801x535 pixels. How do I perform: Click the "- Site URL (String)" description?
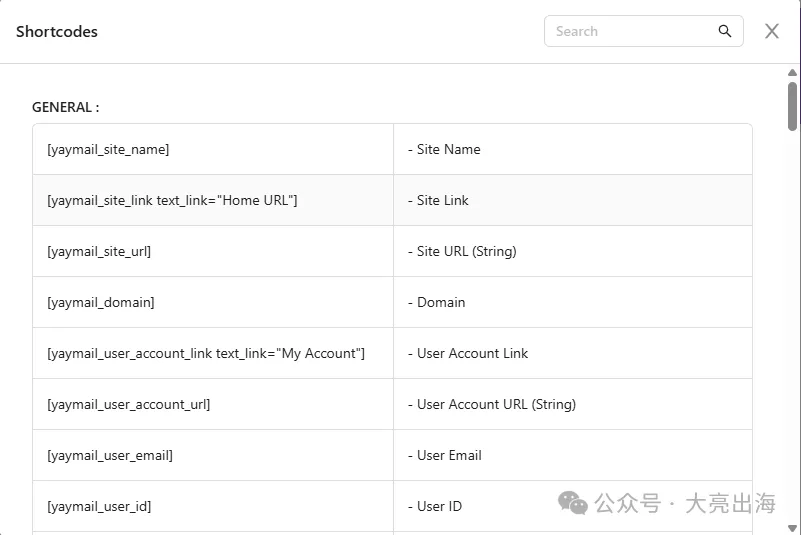point(462,251)
